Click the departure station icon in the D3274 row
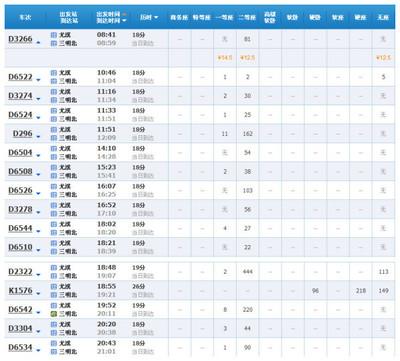The image size is (400, 361). pyautogui.click(x=53, y=92)
